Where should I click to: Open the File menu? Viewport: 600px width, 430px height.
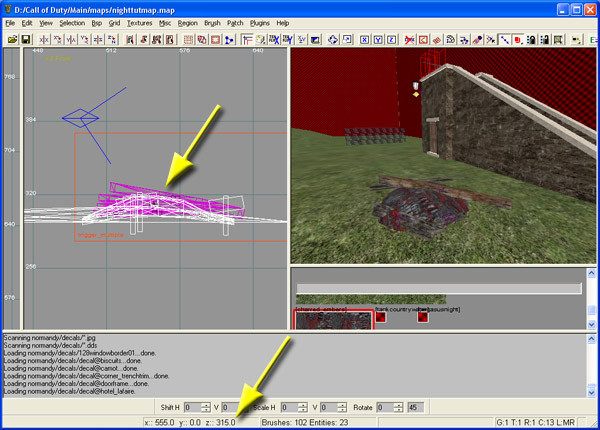[10, 23]
